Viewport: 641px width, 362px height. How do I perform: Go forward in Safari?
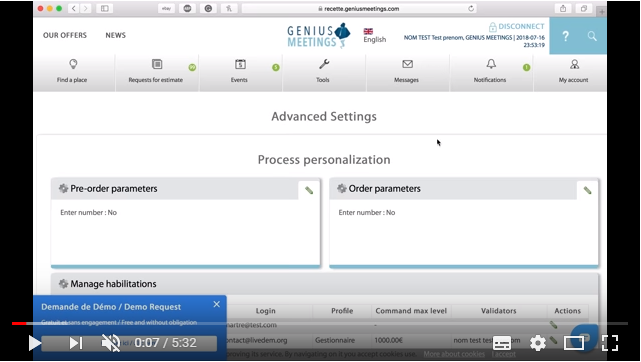(x=85, y=8)
